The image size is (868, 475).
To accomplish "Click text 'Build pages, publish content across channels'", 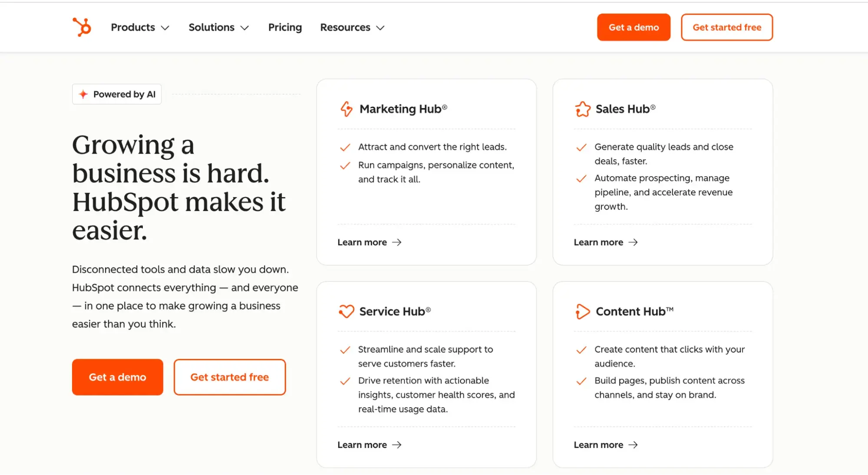I will 669,387.
